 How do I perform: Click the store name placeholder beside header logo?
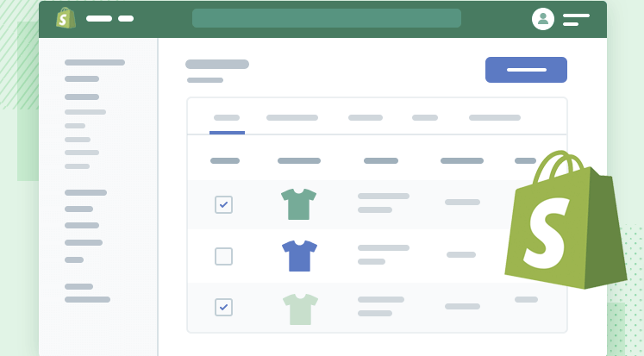[x=109, y=18]
